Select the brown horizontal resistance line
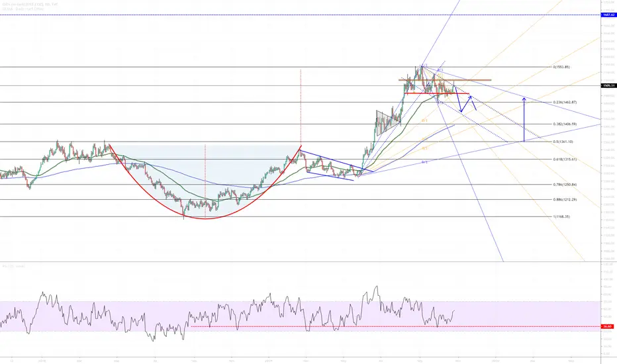 [x=445, y=80]
